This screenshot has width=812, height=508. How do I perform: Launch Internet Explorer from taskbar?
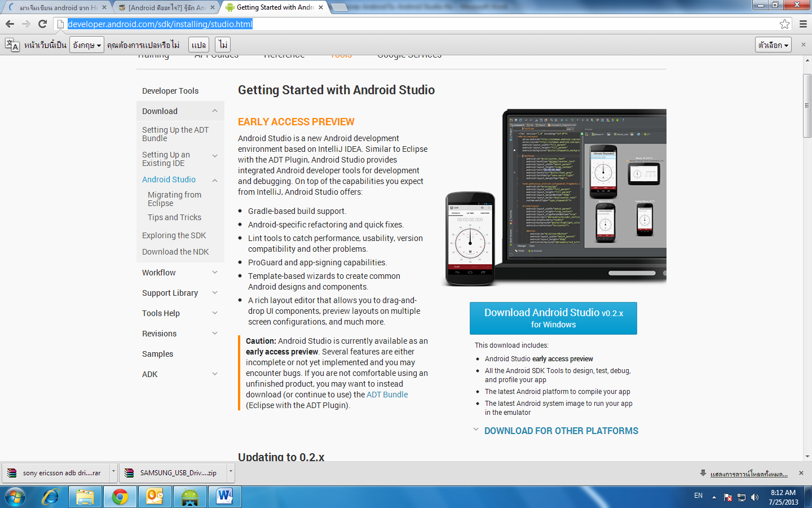pyautogui.click(x=51, y=497)
